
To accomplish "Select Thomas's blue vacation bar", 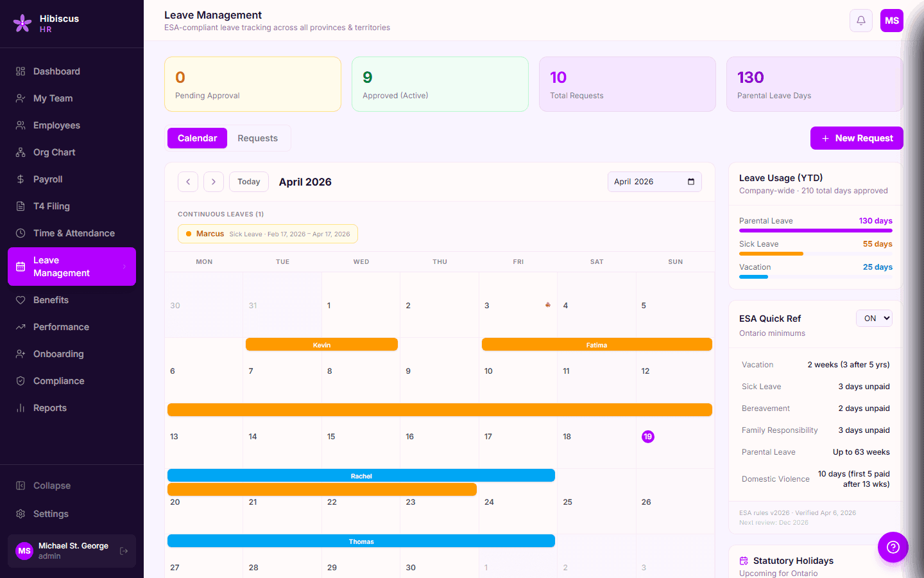I will [x=361, y=541].
